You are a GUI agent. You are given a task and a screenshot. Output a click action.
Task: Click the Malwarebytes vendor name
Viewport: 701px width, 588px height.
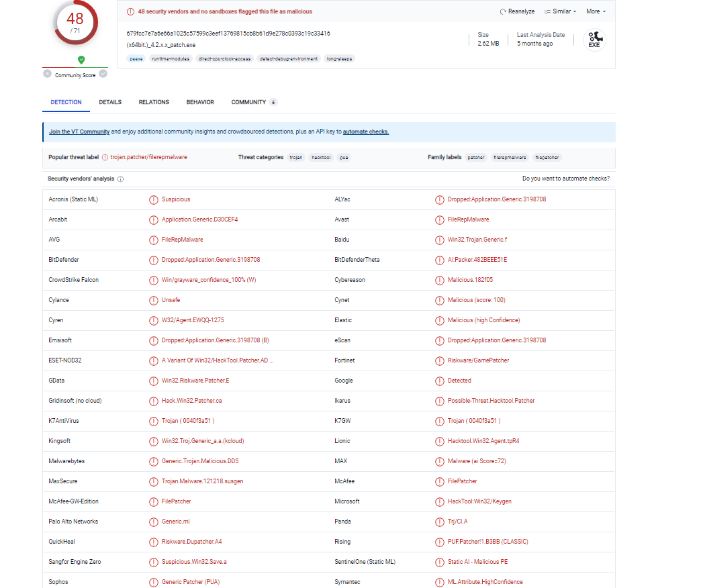point(66,461)
